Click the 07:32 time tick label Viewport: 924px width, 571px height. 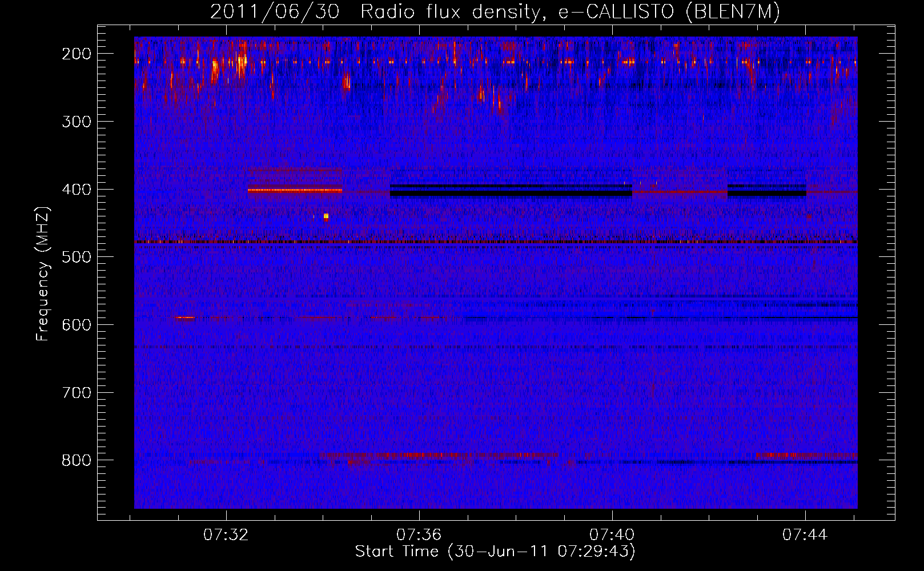(x=226, y=535)
